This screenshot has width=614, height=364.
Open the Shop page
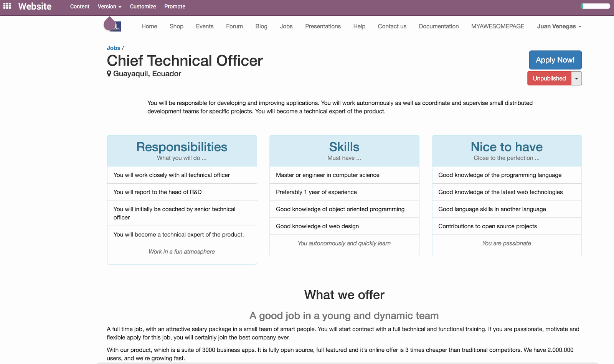pyautogui.click(x=177, y=26)
